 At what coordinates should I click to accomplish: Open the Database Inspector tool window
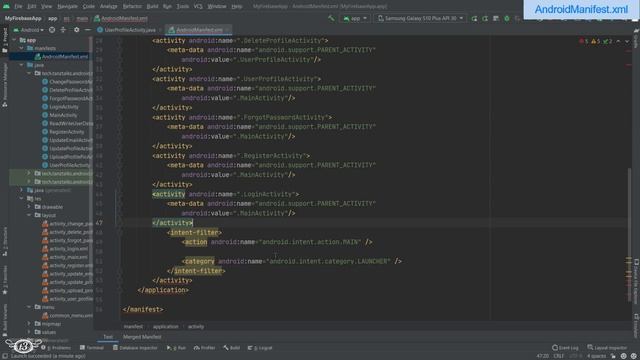pos(135,348)
